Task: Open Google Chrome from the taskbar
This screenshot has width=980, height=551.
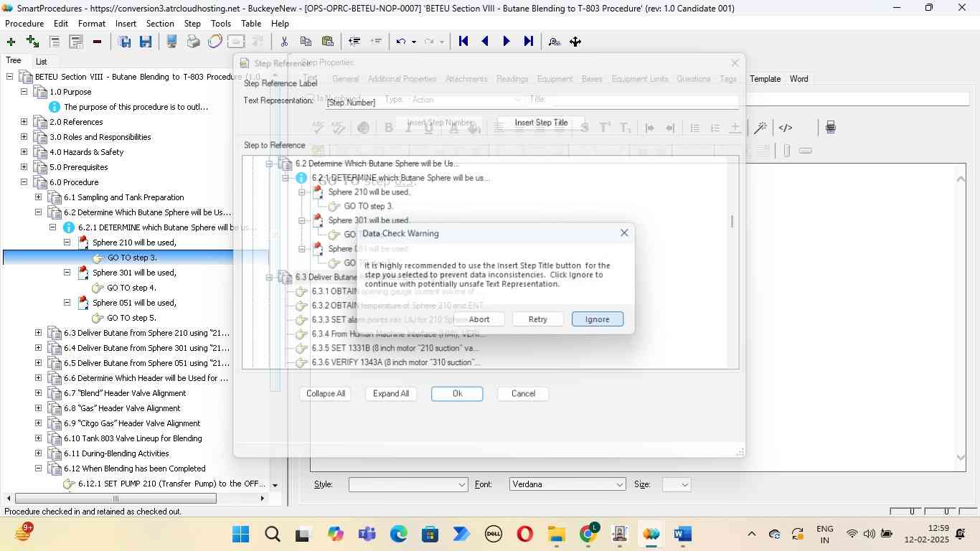Action: click(589, 534)
